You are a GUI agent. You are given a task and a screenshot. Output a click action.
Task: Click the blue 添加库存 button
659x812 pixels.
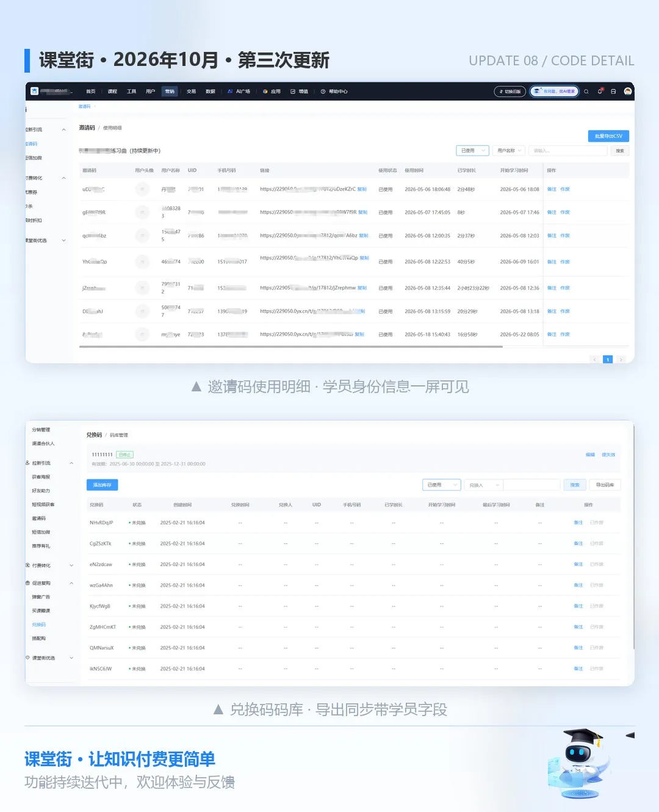[x=102, y=485]
